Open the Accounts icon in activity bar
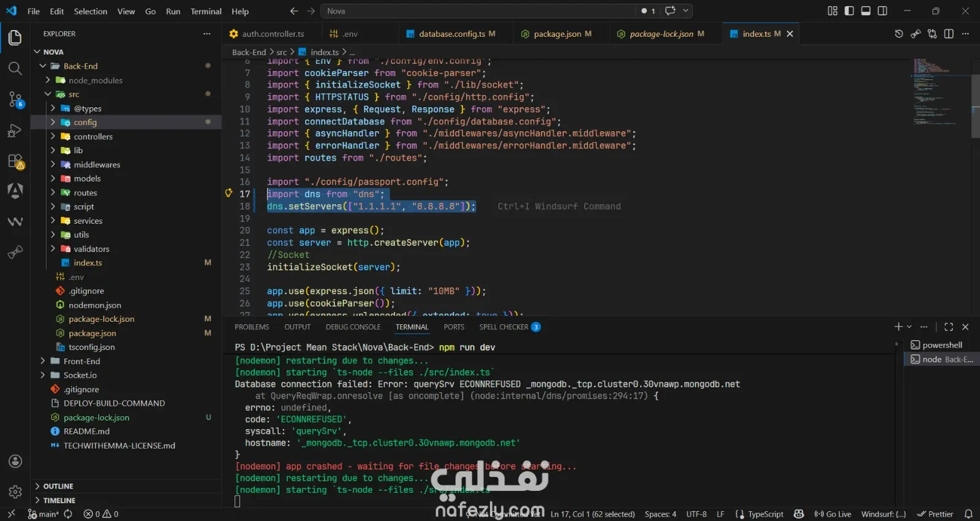Viewport: 980px width, 521px height. pos(15,462)
